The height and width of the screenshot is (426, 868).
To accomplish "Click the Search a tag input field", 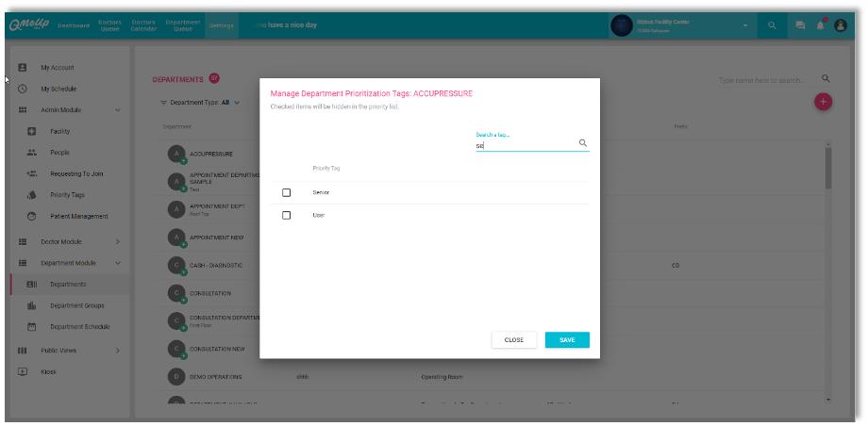I will (x=525, y=146).
